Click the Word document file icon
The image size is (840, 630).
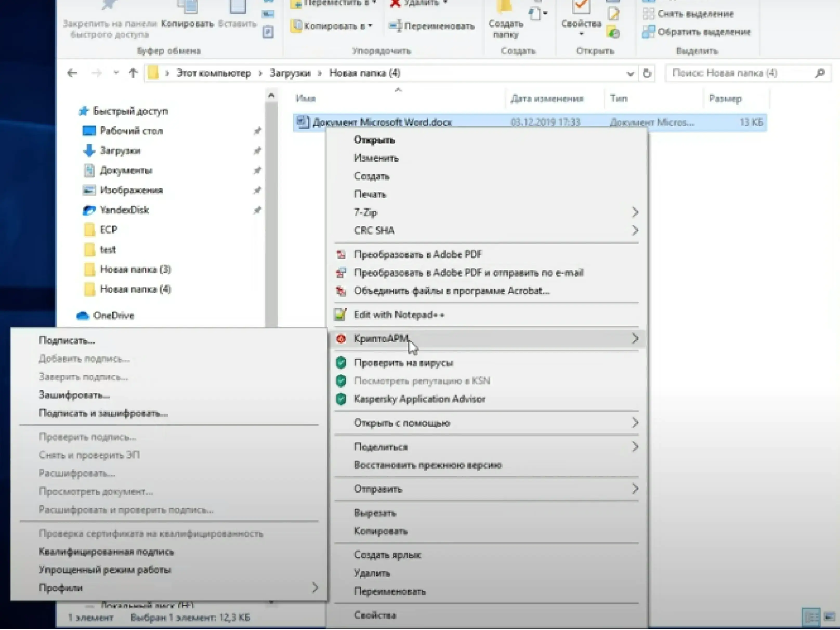click(303, 122)
